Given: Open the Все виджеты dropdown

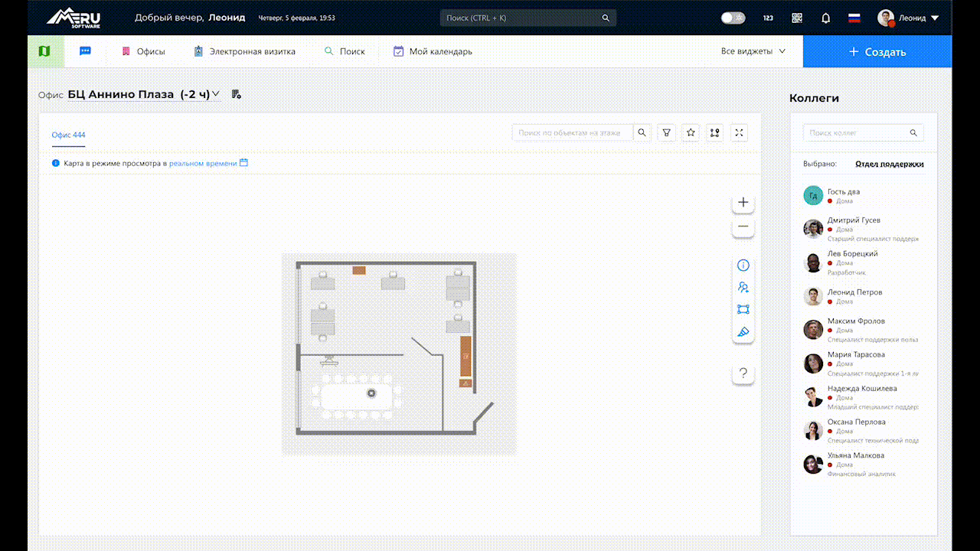Looking at the screenshot, I should [753, 51].
